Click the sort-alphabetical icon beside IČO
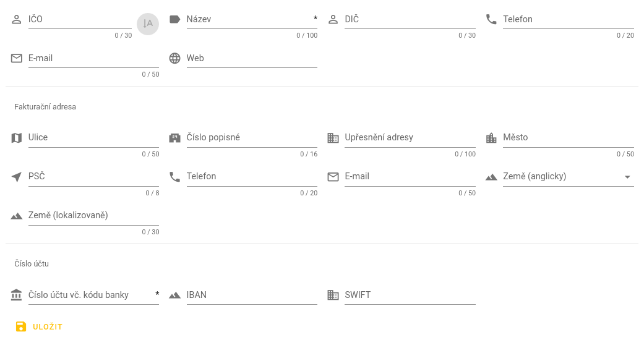The width and height of the screenshot is (644, 340). (148, 23)
